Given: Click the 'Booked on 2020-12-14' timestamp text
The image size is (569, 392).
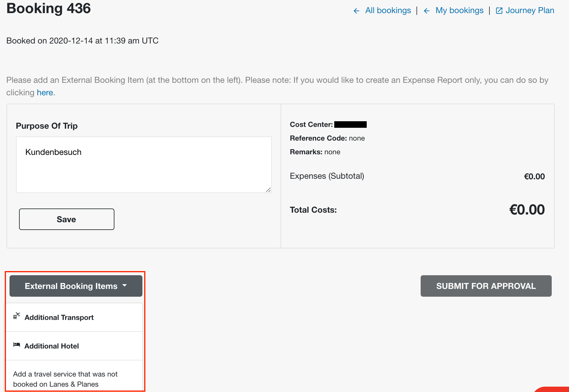Looking at the screenshot, I should tap(82, 41).
